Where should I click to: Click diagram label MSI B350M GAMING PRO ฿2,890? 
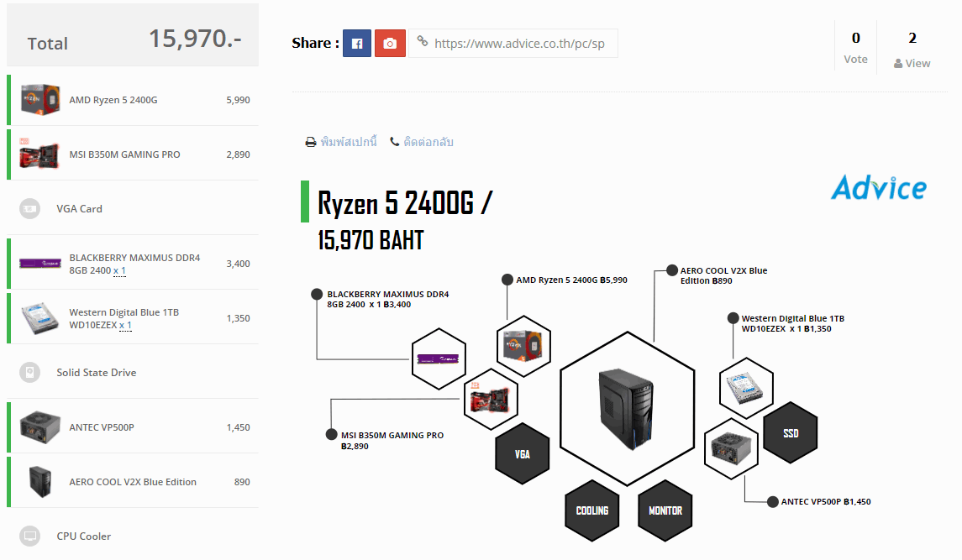click(392, 441)
